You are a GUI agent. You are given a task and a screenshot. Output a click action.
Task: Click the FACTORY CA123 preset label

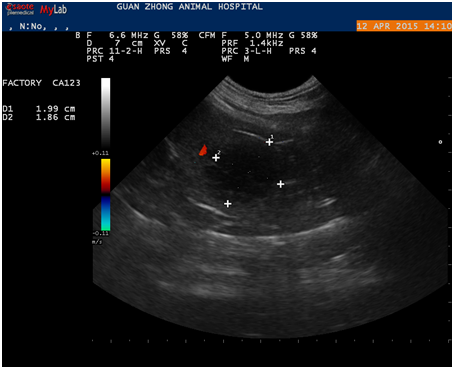[x=41, y=83]
